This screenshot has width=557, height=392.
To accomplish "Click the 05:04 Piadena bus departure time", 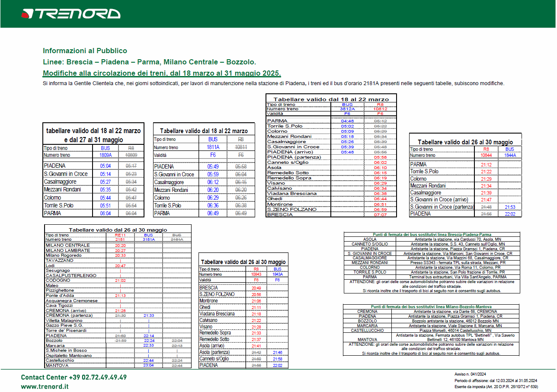I will 106,166.
